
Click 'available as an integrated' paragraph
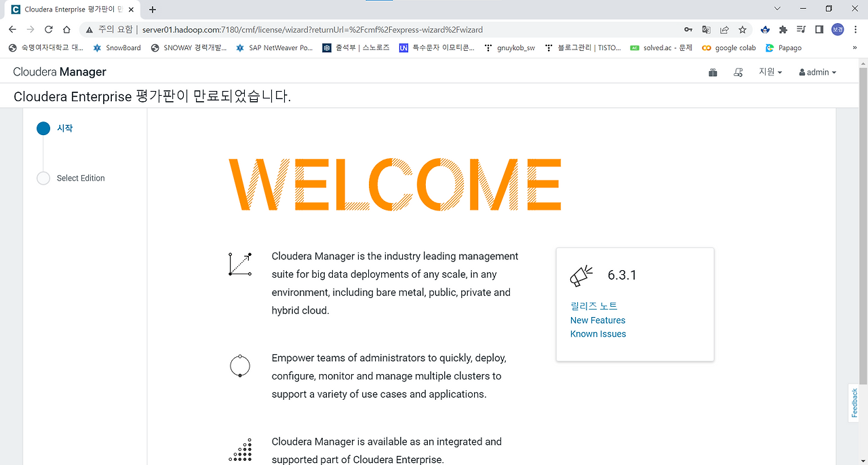[x=387, y=451]
